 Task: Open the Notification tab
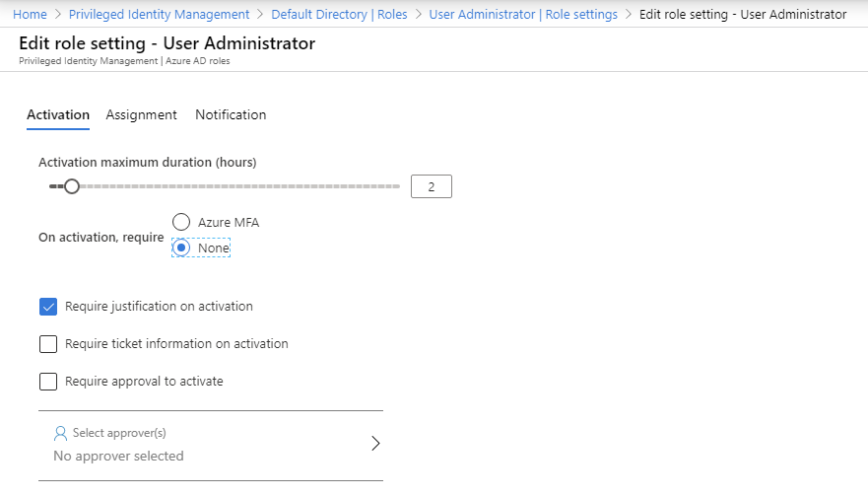click(x=231, y=114)
